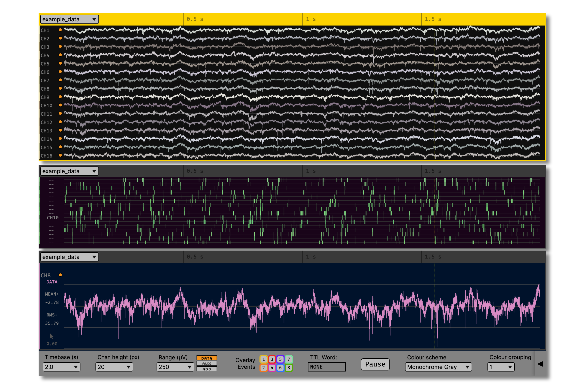Switch channel type to ADC
The width and height of the screenshot is (588, 392).
tap(207, 369)
